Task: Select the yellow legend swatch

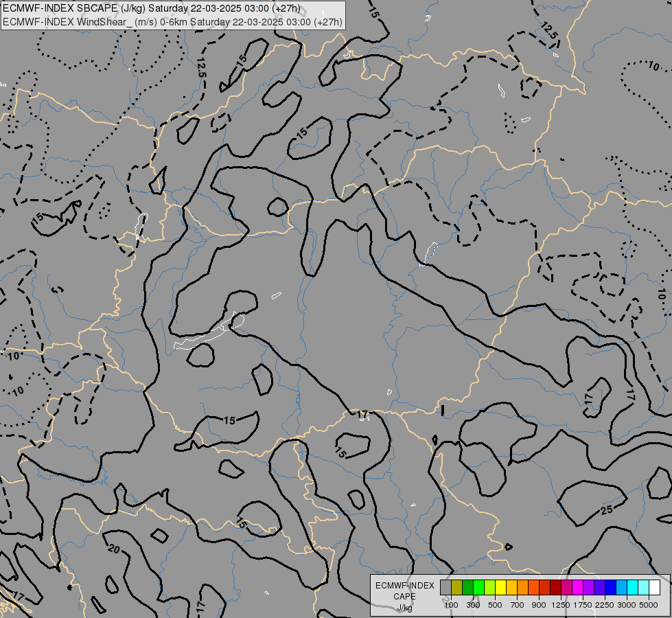Action: point(500,588)
